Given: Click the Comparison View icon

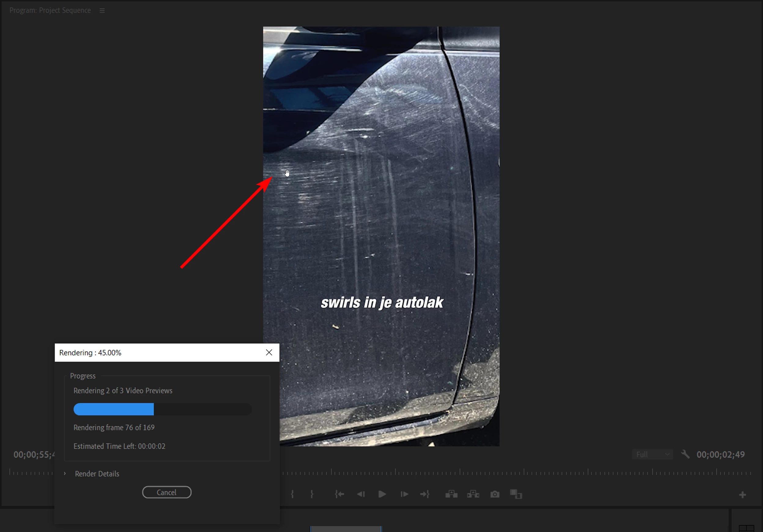Looking at the screenshot, I should tap(516, 494).
